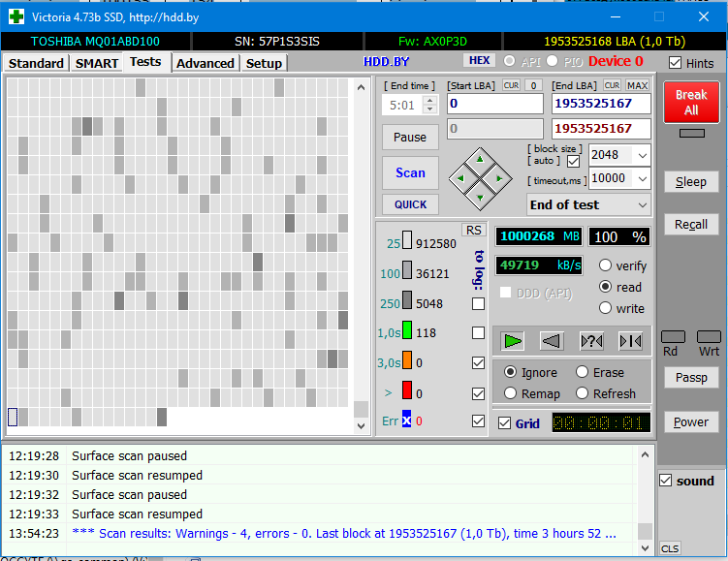The width and height of the screenshot is (728, 561).
Task: Click the Recall button
Action: [691, 225]
